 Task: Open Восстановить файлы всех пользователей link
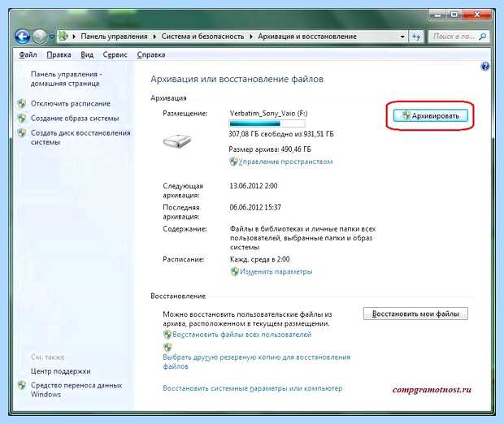click(x=241, y=335)
